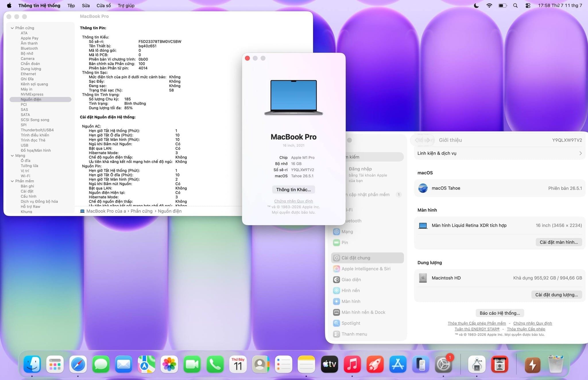Open Tuân thủ ENERGY STAR link
Image resolution: width=588 pixels, height=380 pixels.
[477, 329]
